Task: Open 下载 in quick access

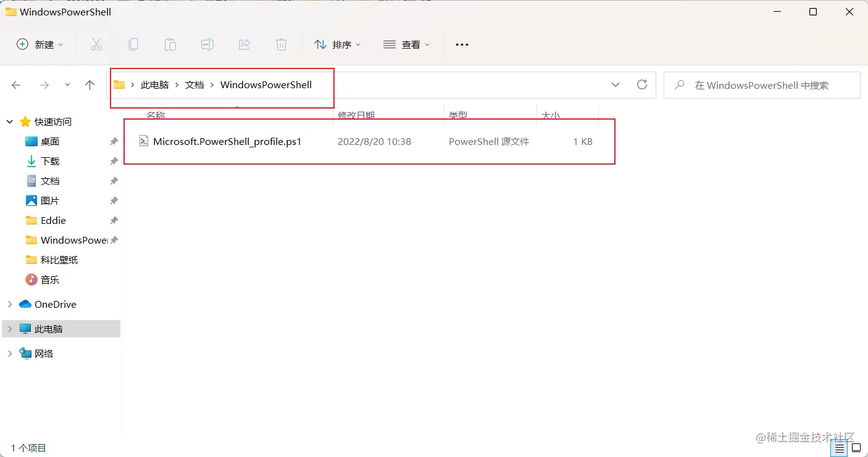Action: pos(50,161)
